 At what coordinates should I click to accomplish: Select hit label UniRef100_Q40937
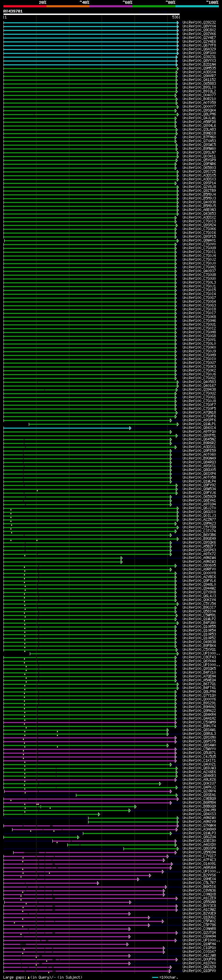coord(199,271)
